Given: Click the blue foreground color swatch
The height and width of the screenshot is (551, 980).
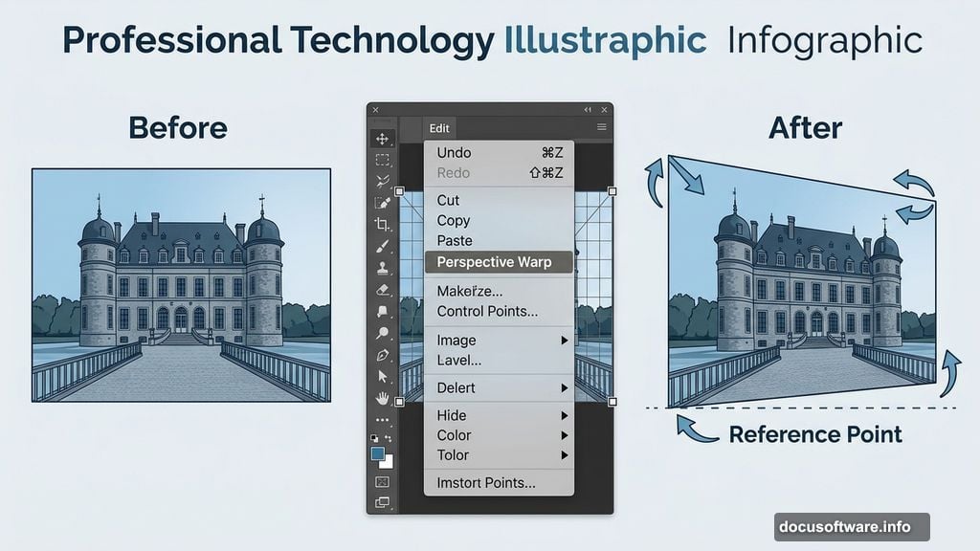Looking at the screenshot, I should click(378, 453).
